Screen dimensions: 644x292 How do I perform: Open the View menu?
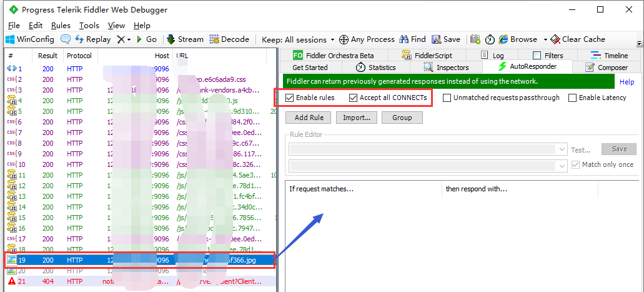pyautogui.click(x=116, y=26)
